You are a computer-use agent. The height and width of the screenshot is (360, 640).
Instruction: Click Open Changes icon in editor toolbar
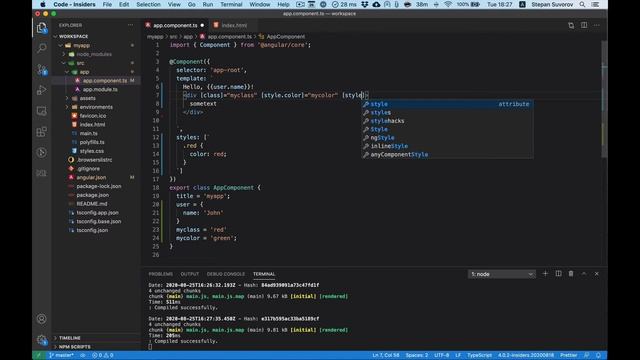coord(571,25)
